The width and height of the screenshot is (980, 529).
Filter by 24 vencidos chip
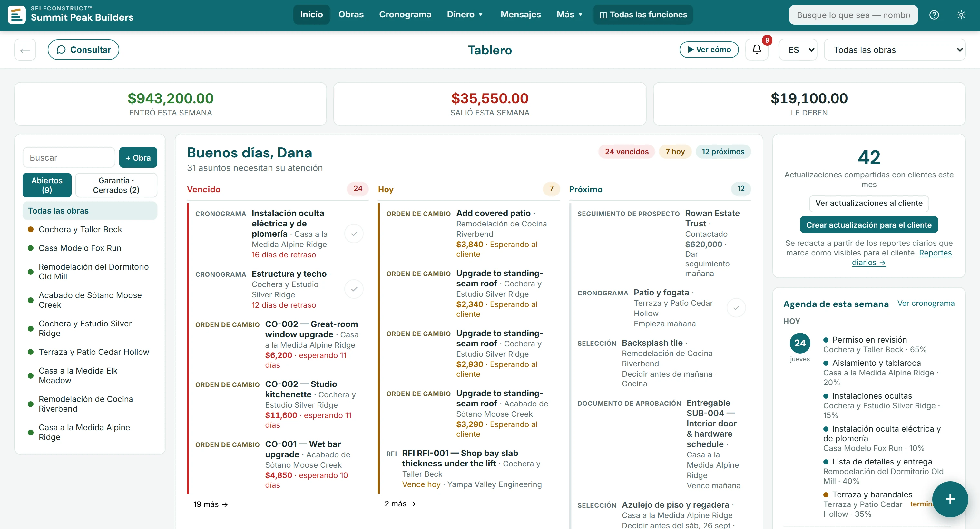click(x=626, y=152)
